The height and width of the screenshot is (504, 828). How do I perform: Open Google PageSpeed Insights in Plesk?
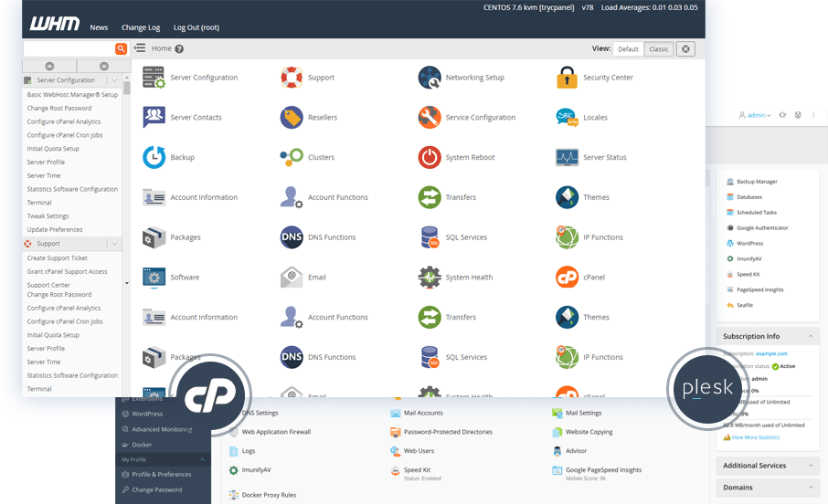(x=603, y=469)
